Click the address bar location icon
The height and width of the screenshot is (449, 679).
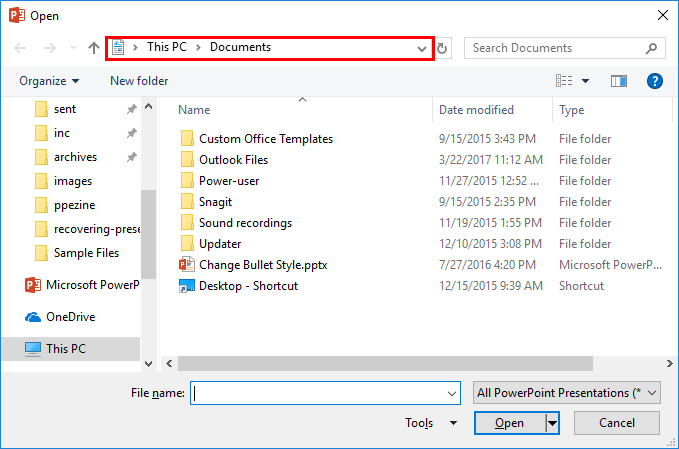(x=118, y=47)
